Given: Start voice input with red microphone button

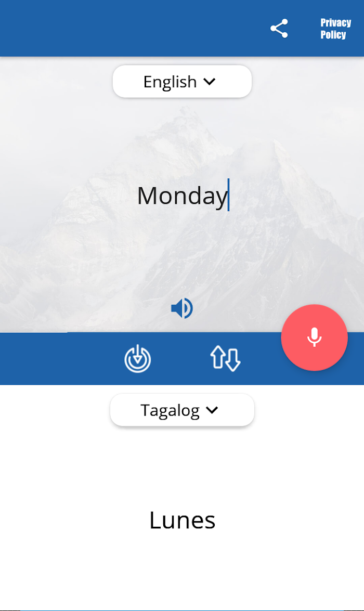Looking at the screenshot, I should point(314,337).
